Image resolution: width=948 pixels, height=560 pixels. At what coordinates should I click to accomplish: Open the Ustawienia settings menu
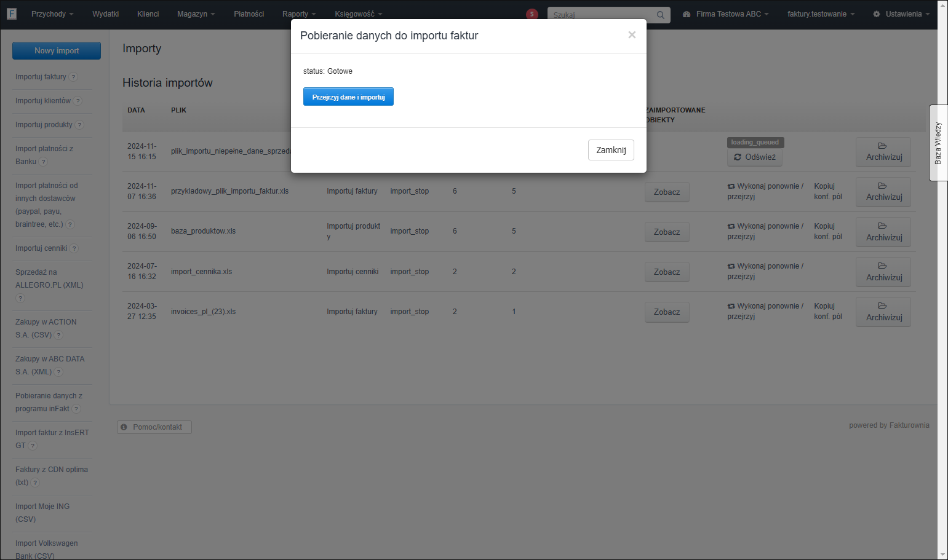901,14
